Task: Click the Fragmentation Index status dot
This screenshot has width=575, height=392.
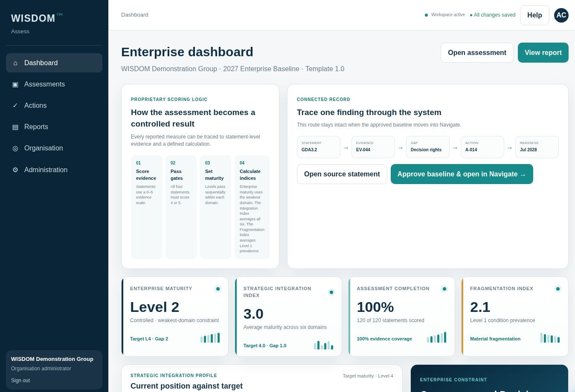Action: click(558, 289)
